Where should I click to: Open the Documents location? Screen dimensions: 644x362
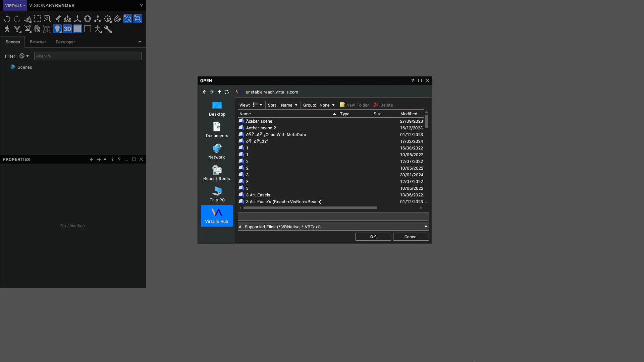click(x=217, y=130)
